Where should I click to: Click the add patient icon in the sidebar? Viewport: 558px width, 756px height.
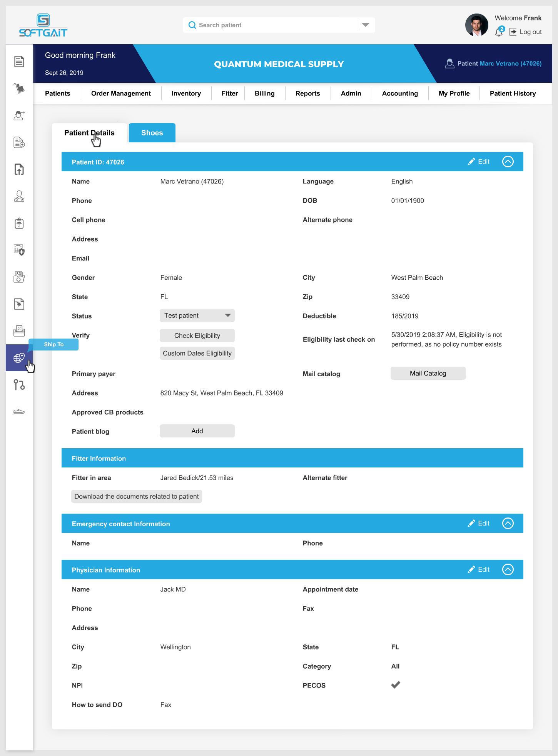(x=19, y=115)
